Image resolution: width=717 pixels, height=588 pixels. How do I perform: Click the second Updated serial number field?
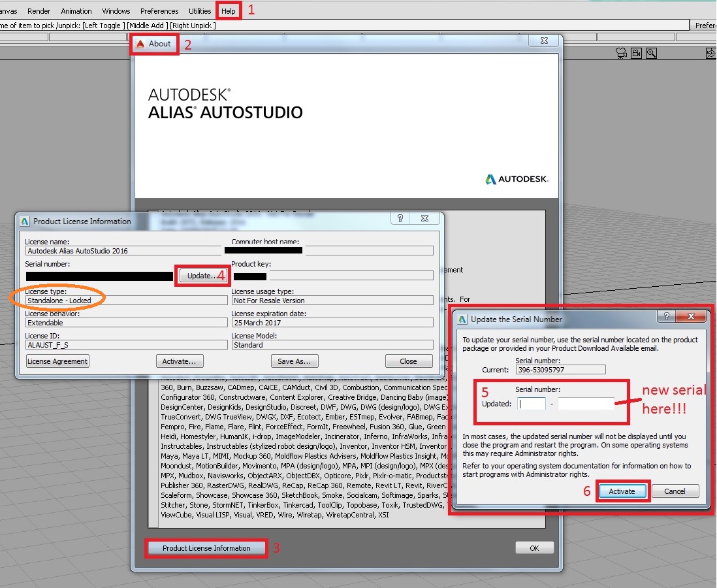(x=586, y=404)
